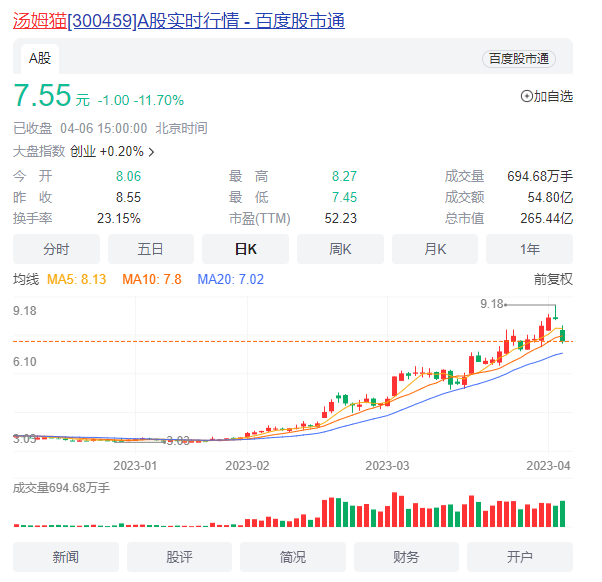Select the 月K chart tab
The width and height of the screenshot is (602, 582).
click(x=435, y=249)
